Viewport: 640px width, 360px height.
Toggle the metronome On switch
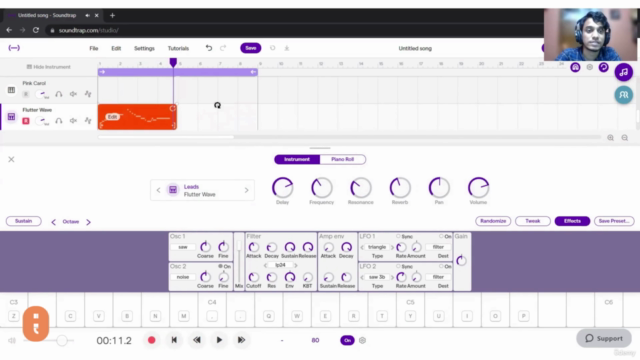pos(347,340)
